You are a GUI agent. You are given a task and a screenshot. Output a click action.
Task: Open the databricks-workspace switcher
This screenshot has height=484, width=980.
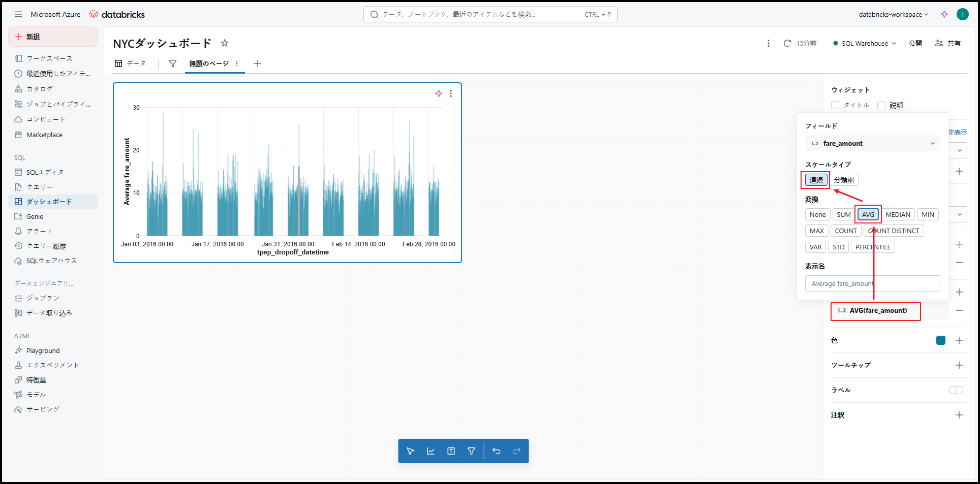pyautogui.click(x=893, y=14)
